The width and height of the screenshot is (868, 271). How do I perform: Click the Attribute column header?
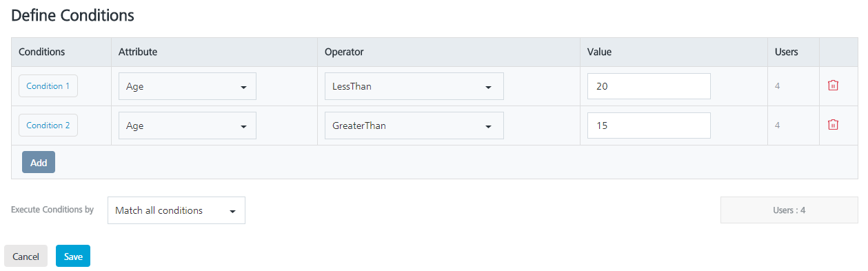(138, 52)
